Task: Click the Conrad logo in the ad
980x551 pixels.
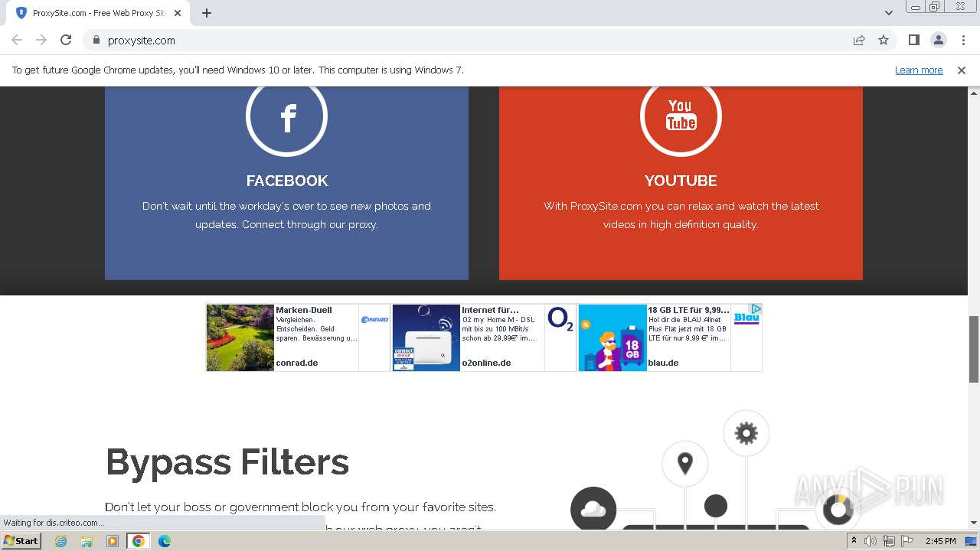Action: pyautogui.click(x=374, y=319)
